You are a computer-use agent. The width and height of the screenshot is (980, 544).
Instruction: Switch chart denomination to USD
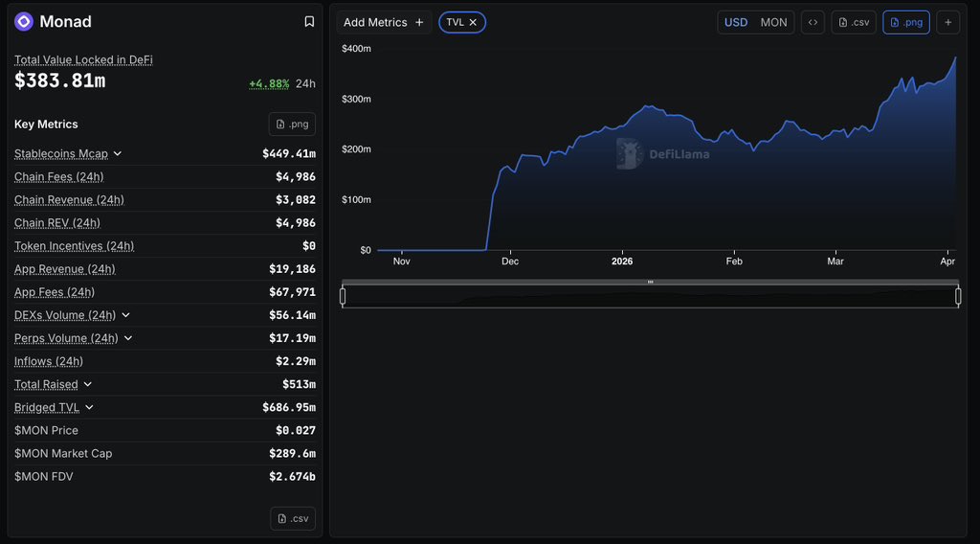pos(736,23)
